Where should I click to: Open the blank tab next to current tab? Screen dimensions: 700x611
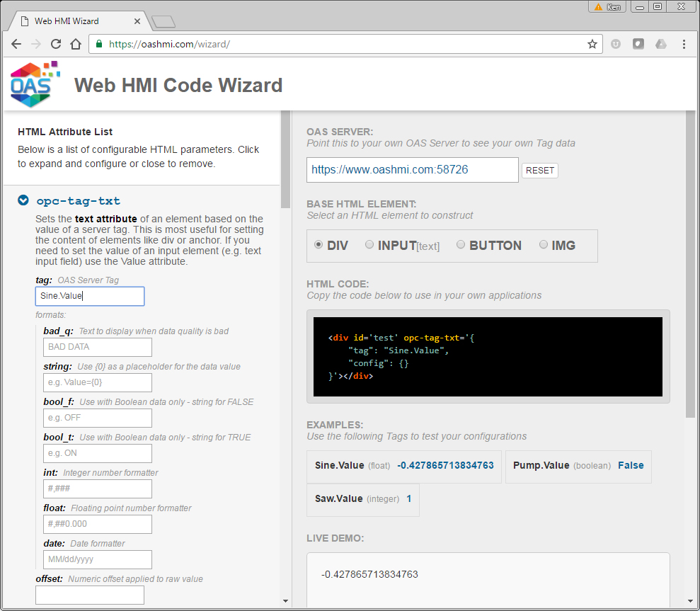(x=163, y=21)
